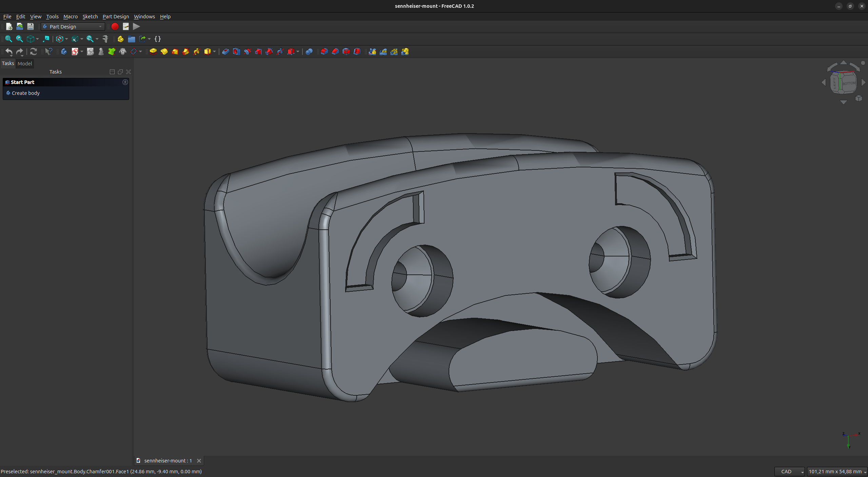
Task: Select the Pad tool
Action: tap(153, 51)
